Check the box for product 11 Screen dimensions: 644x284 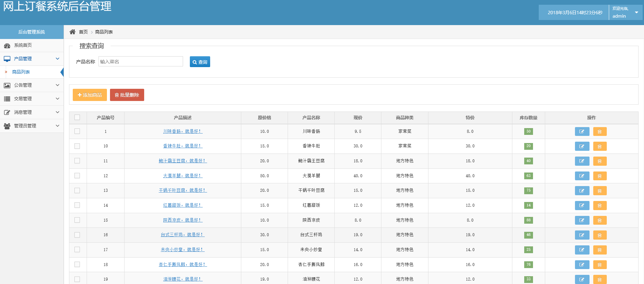point(77,161)
